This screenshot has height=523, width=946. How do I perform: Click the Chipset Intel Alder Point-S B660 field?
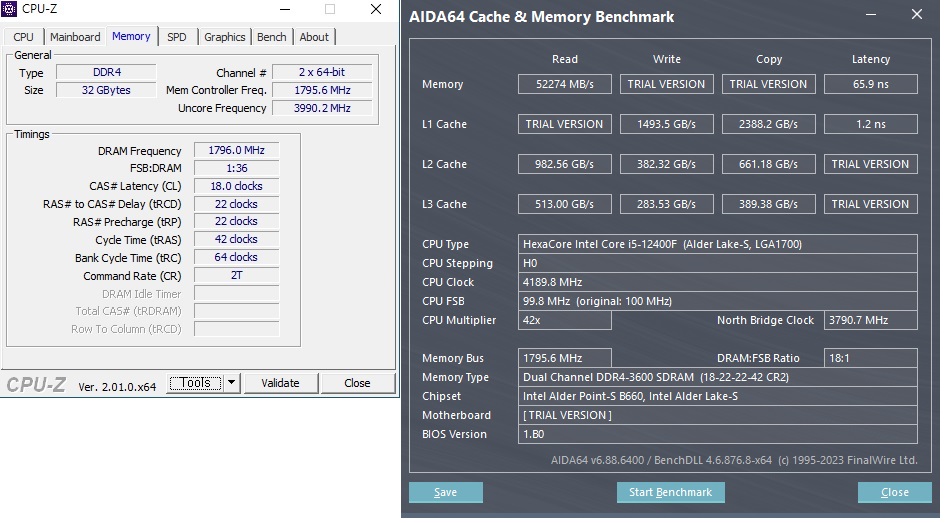(718, 396)
